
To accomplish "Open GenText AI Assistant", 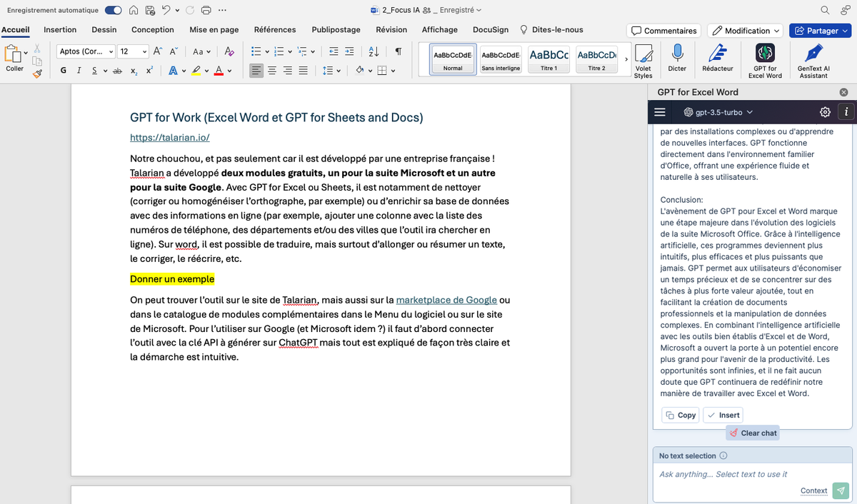I will tap(813, 53).
